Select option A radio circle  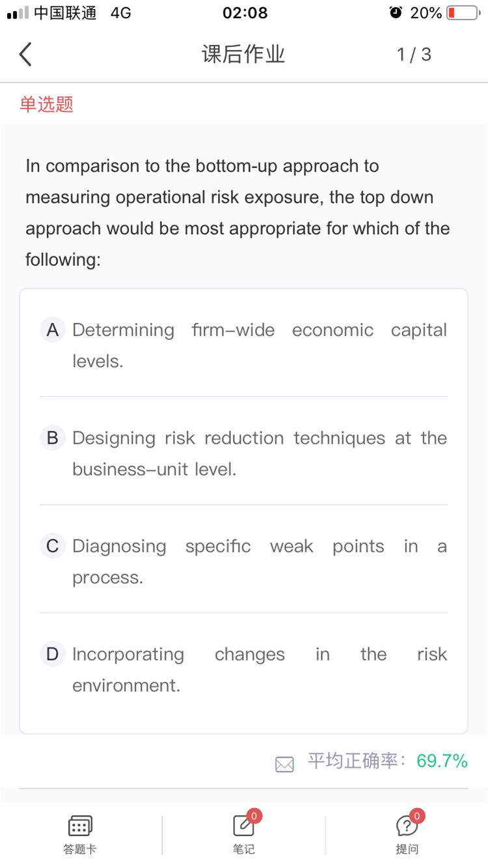[x=53, y=330]
